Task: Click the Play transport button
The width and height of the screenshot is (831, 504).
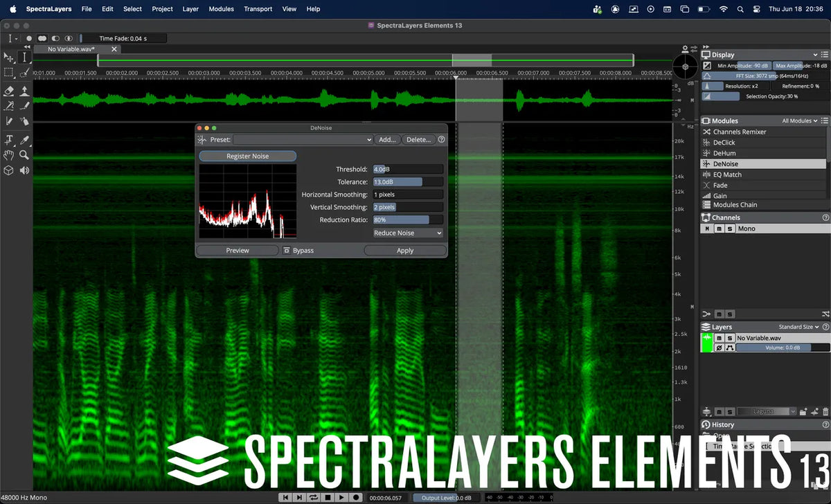Action: tap(341, 497)
